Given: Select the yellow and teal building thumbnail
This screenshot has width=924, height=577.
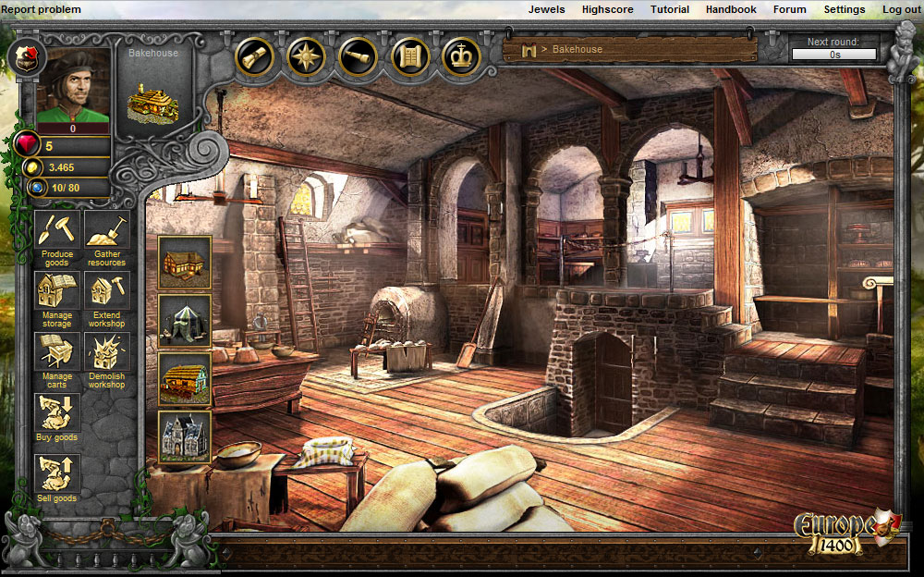Looking at the screenshot, I should (185, 379).
